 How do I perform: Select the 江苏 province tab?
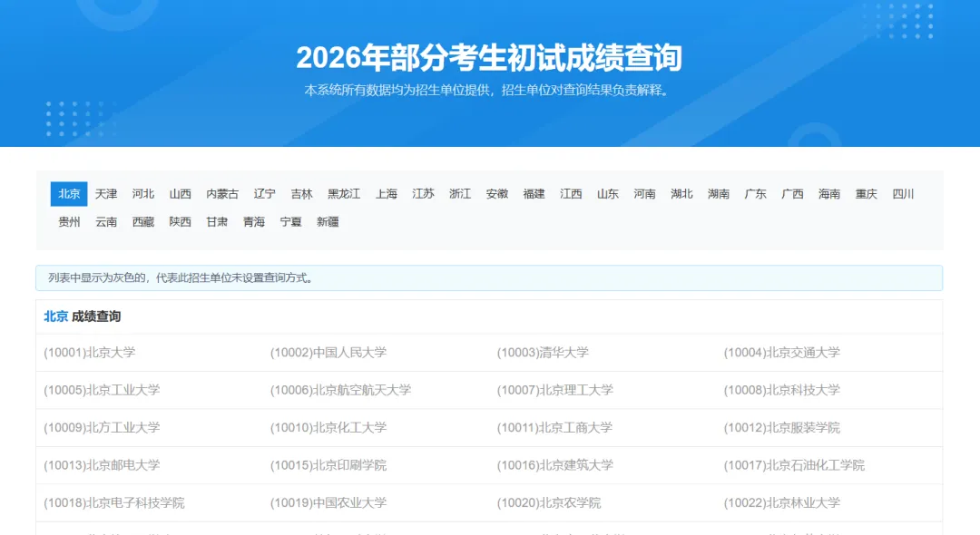pos(423,194)
